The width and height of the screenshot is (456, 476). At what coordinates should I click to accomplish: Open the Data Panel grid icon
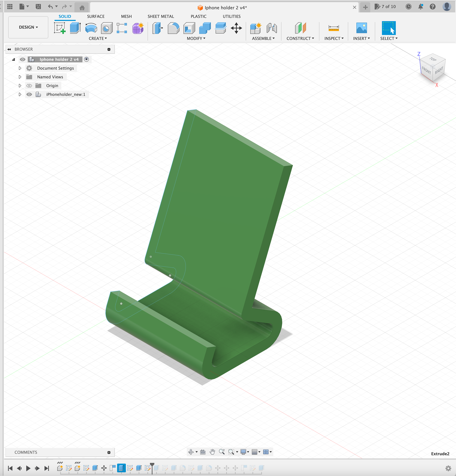pos(10,7)
